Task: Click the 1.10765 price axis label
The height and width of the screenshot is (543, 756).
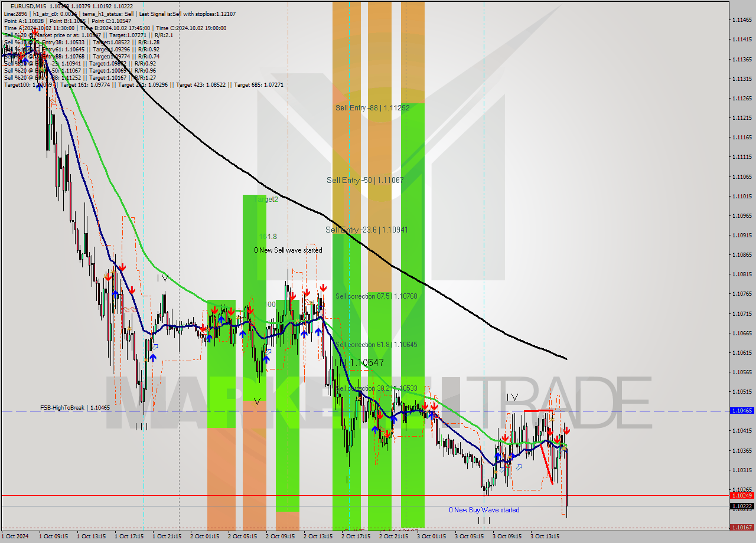Action: 742,293
